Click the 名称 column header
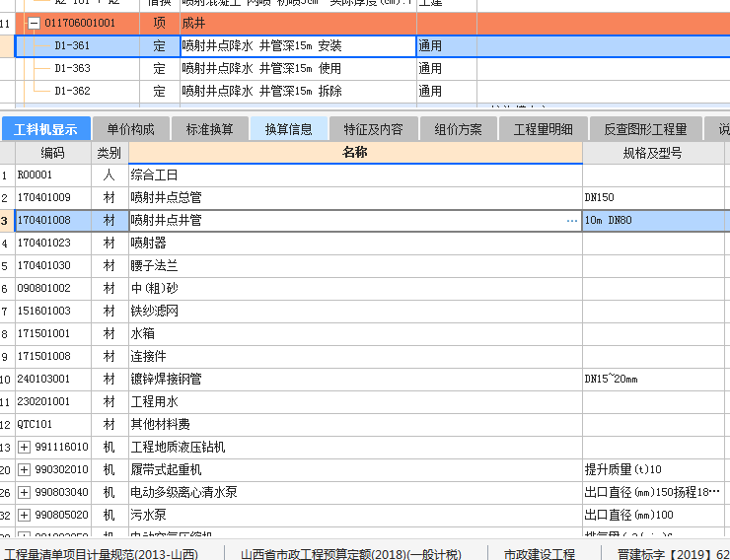730x560 pixels. (355, 153)
